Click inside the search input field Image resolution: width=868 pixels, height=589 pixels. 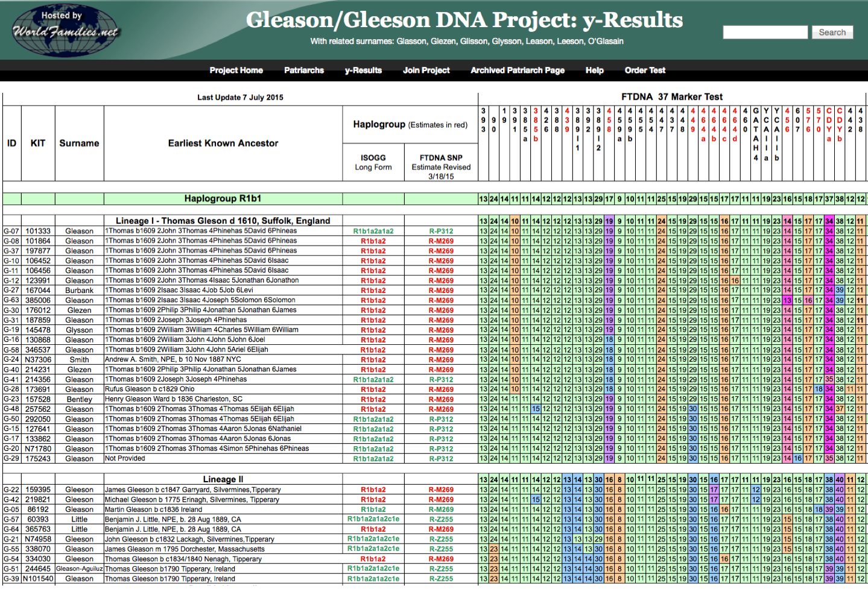click(764, 32)
